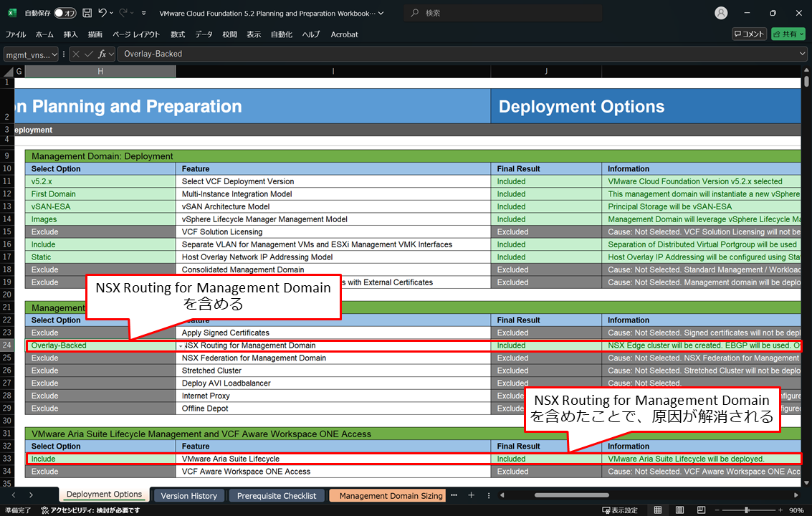Click the Deploy AVI Loadbalancer cell
The image size is (812, 516).
pyautogui.click(x=333, y=383)
